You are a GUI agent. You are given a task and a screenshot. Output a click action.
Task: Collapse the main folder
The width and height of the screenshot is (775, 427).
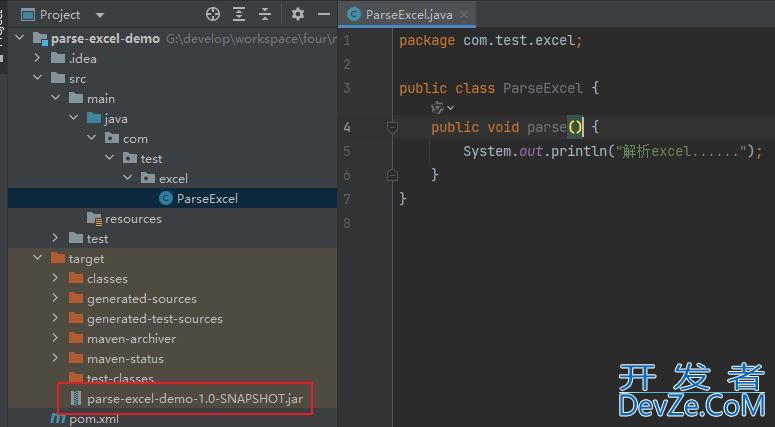[55, 98]
